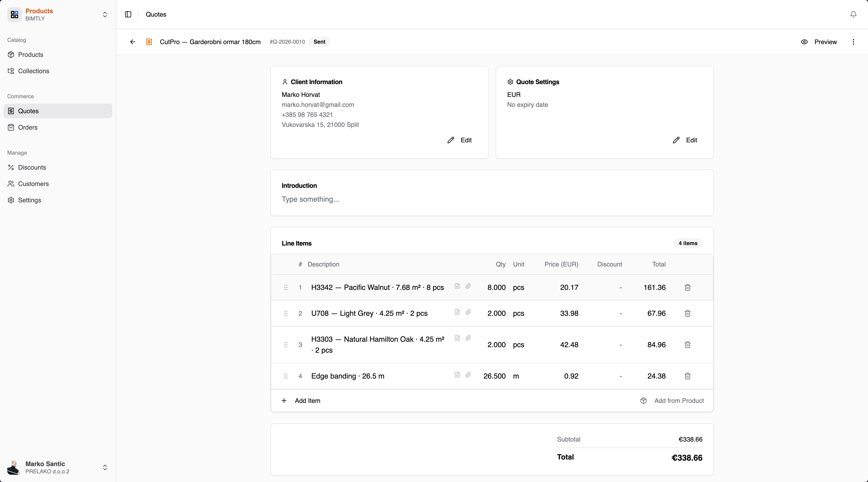Open the notification bell icon
868x482 pixels.
point(853,15)
